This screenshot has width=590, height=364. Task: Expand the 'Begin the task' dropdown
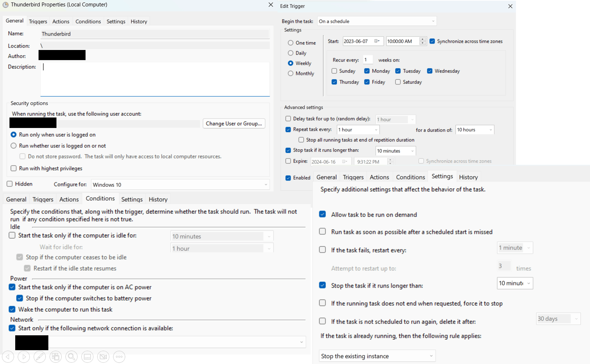[377, 21]
